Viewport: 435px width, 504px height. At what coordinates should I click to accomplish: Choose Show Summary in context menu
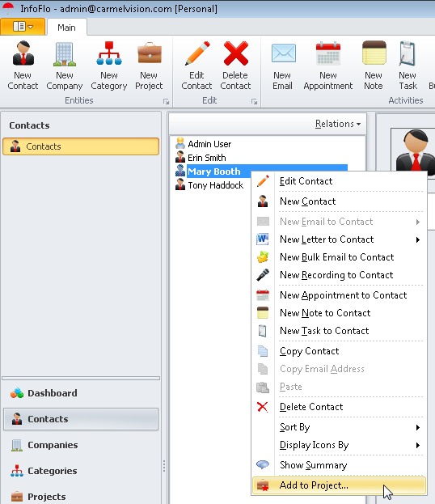click(340, 465)
